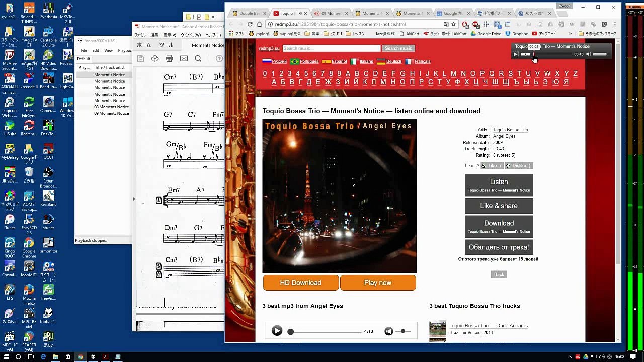644x362 pixels.
Task: Click translate icon in Chrome address bar
Action: coord(446,24)
